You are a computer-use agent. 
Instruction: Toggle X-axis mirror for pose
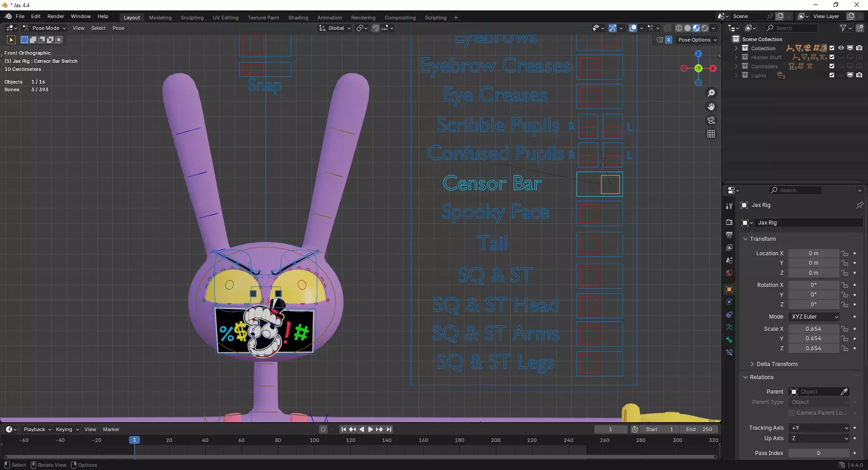[x=668, y=40]
